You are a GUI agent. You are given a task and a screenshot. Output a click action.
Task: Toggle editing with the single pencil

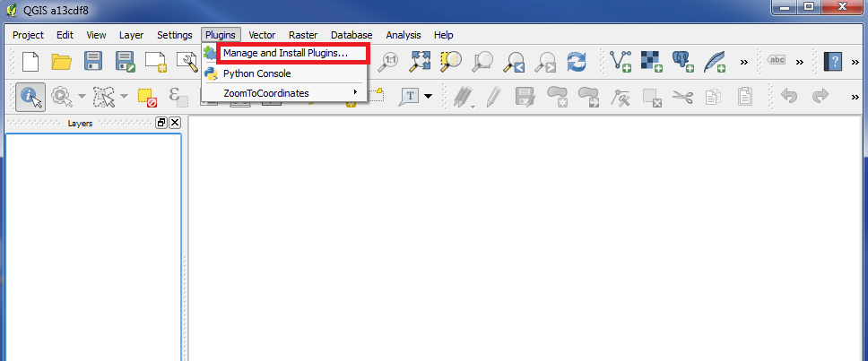point(492,97)
